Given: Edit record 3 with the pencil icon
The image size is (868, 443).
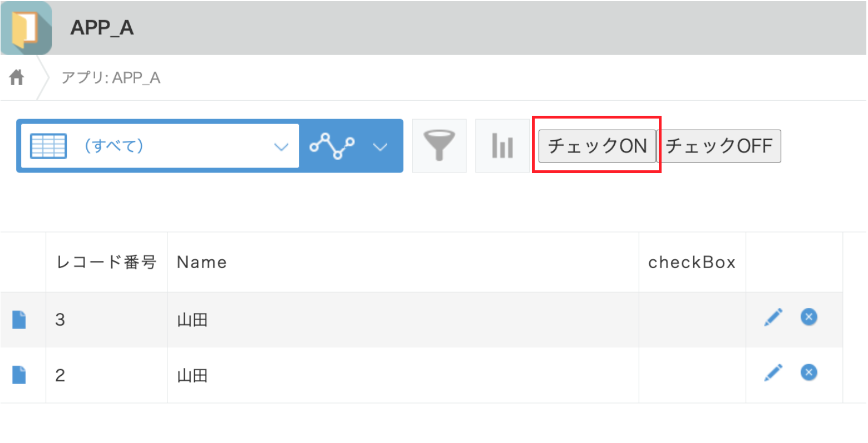Looking at the screenshot, I should [x=773, y=317].
